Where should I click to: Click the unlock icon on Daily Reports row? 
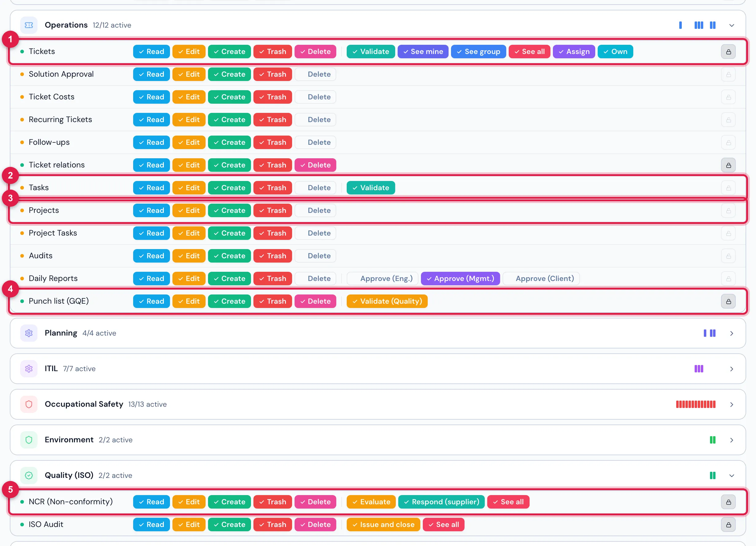(728, 279)
